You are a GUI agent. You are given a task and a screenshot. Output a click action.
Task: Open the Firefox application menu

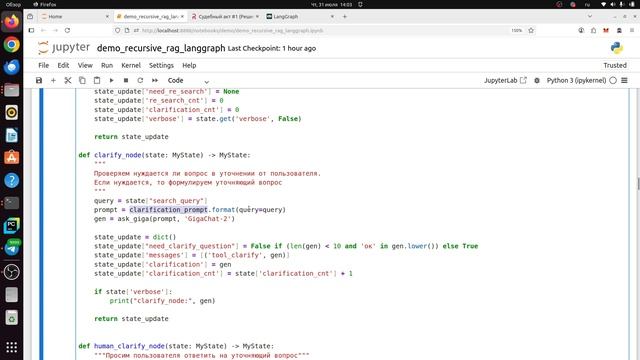632,30
